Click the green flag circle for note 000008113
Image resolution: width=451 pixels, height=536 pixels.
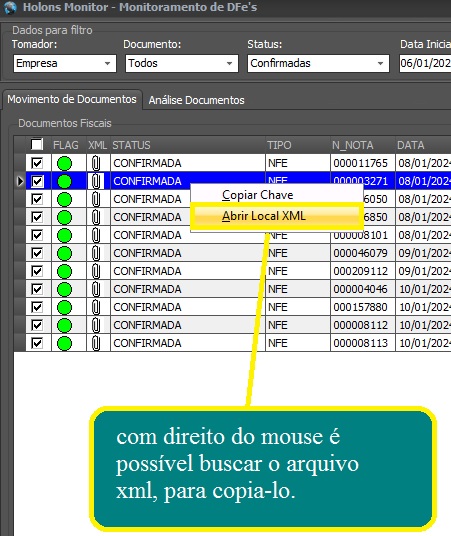pos(64,344)
